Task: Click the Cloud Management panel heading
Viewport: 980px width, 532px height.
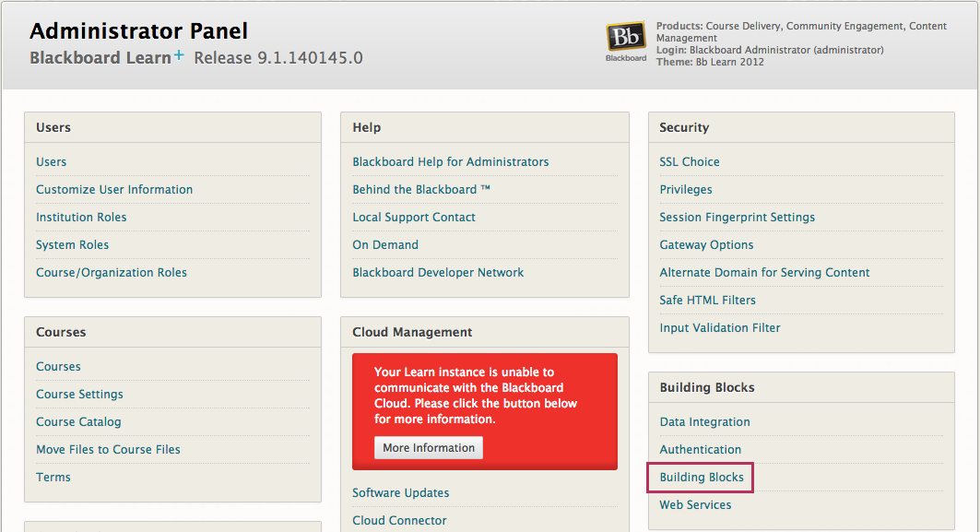Action: pyautogui.click(x=412, y=332)
